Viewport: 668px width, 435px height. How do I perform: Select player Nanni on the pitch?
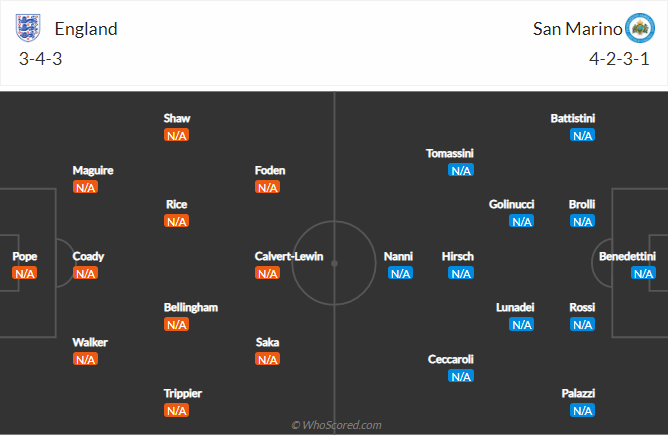click(399, 256)
